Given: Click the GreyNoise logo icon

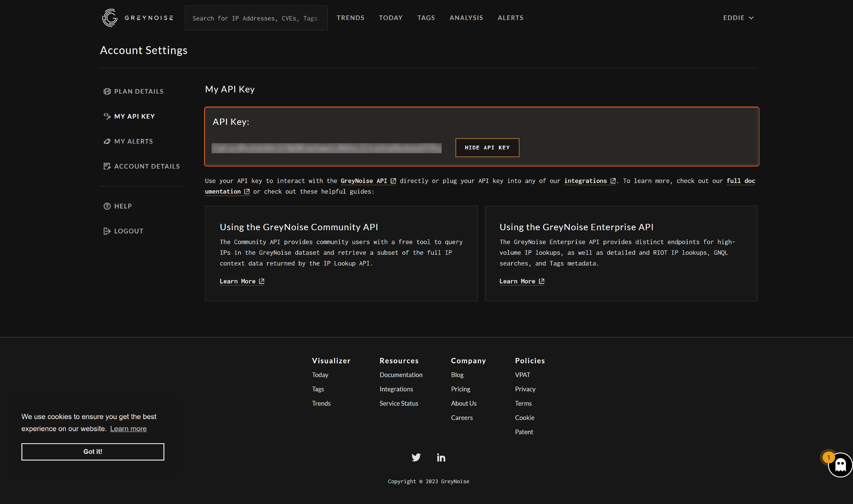Looking at the screenshot, I should [110, 18].
